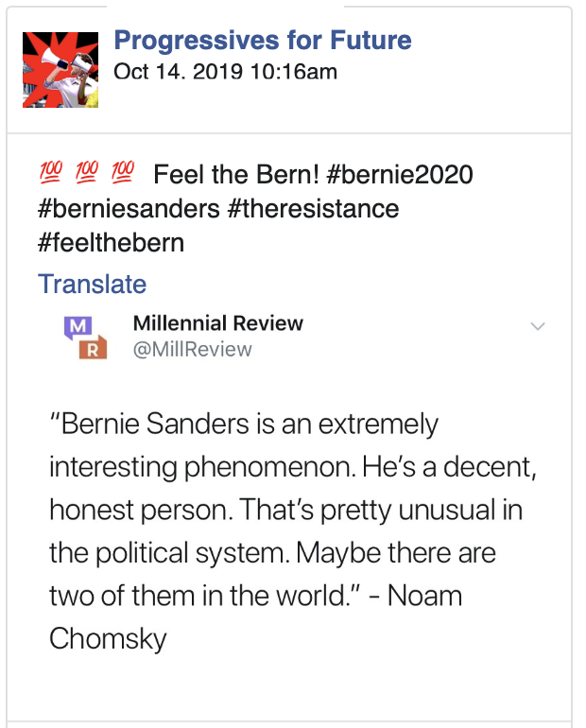Select the #feelthebern hashtag

(112, 242)
